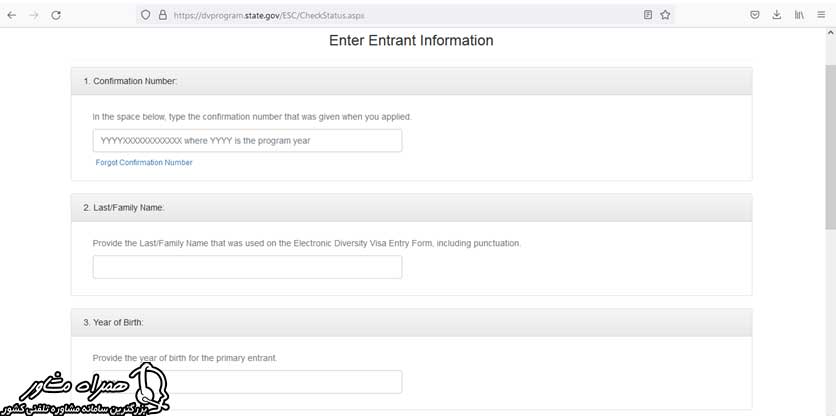Click scrollbar track below the thumb
836x416 pixels.
tap(829, 320)
